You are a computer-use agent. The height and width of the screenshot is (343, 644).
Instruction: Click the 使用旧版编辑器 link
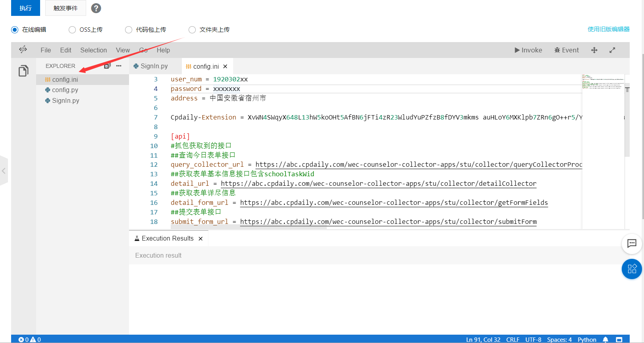(608, 29)
